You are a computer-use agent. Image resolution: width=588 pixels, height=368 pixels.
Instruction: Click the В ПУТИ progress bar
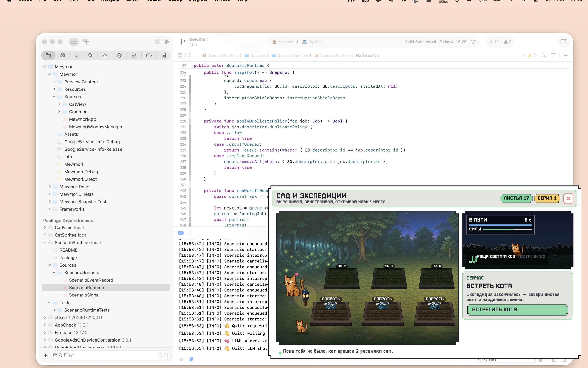point(500,225)
